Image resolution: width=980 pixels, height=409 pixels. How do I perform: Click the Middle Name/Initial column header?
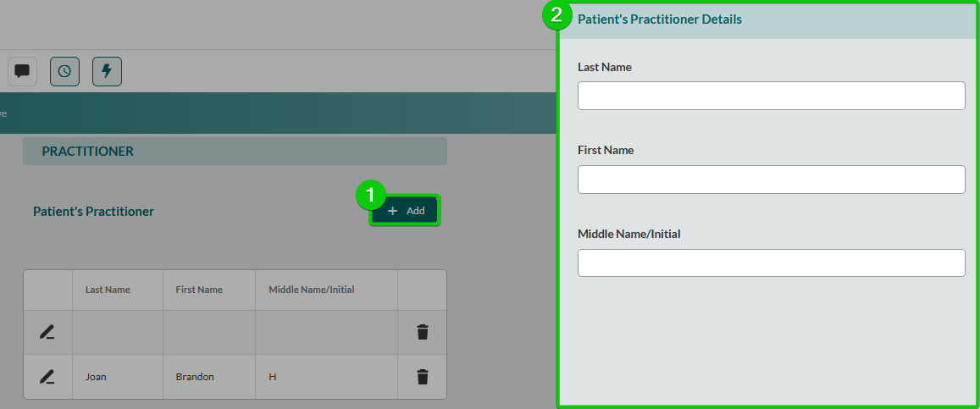[x=312, y=290]
